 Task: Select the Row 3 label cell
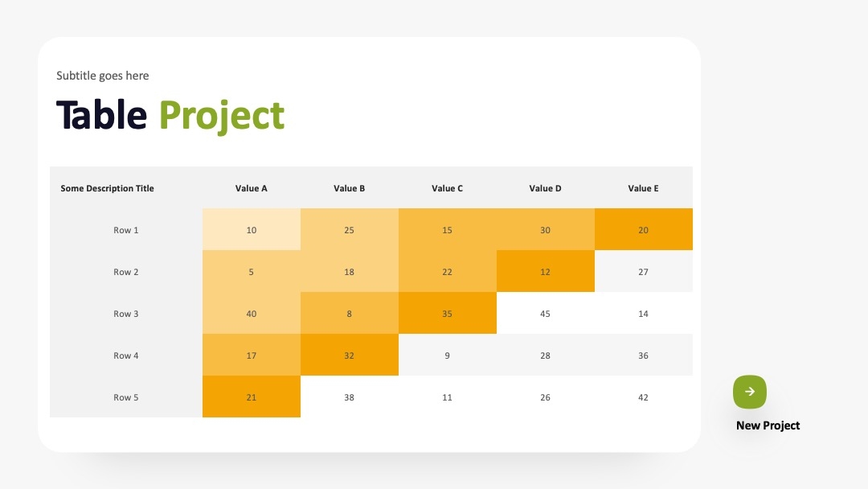click(x=126, y=314)
